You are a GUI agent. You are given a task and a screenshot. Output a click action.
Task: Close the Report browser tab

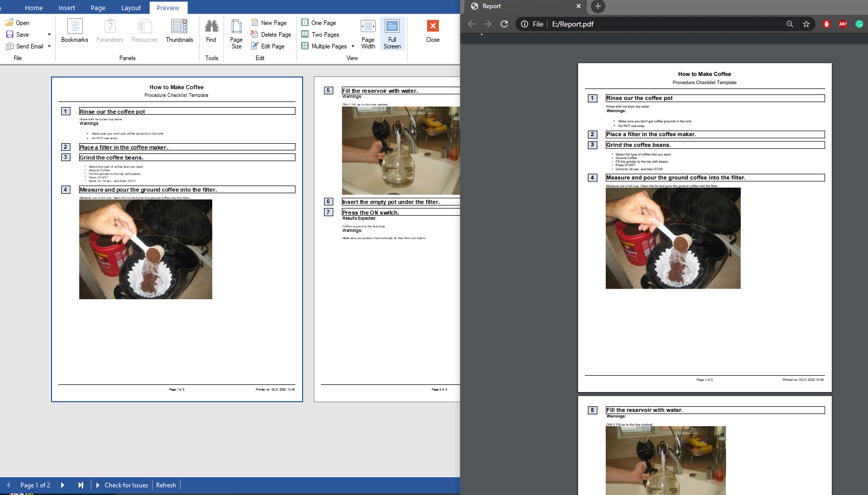click(578, 6)
